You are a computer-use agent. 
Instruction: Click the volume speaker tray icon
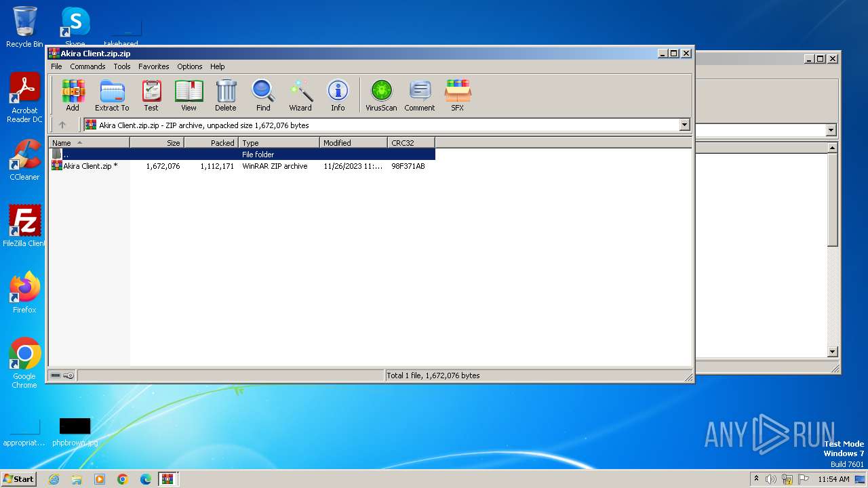coord(770,479)
